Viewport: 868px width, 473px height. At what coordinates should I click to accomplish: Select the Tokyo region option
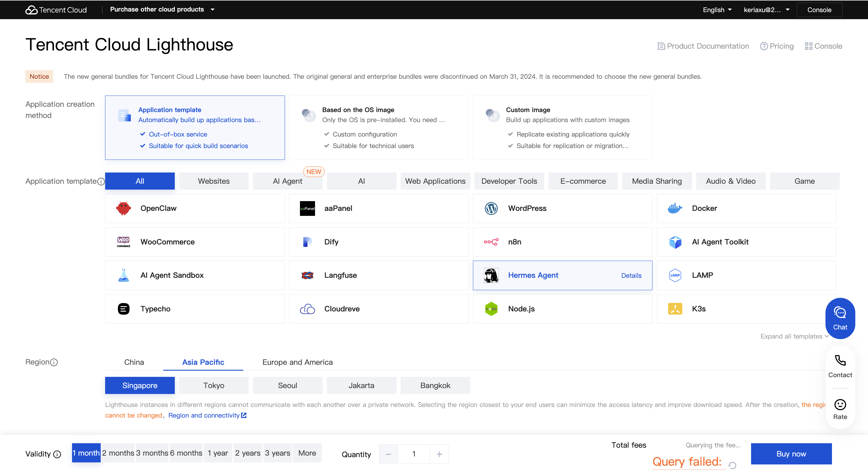[214, 385]
